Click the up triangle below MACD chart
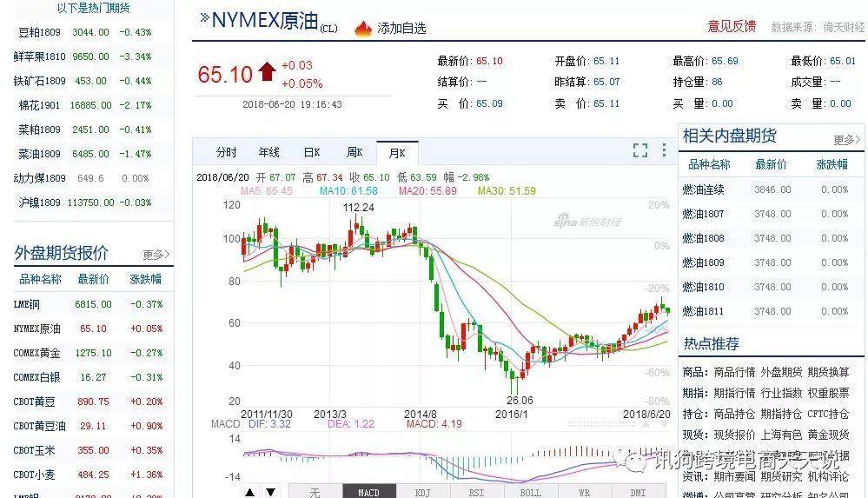 (249, 492)
